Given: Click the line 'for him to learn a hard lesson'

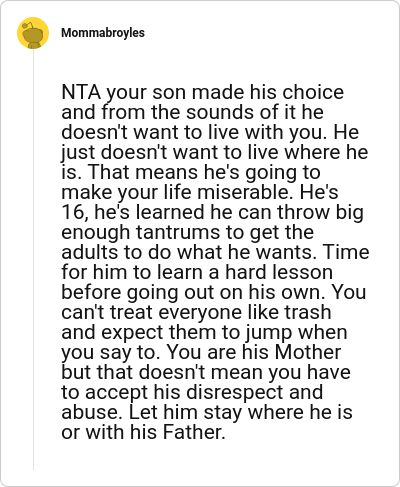Looking at the screenshot, I should click(197, 272).
